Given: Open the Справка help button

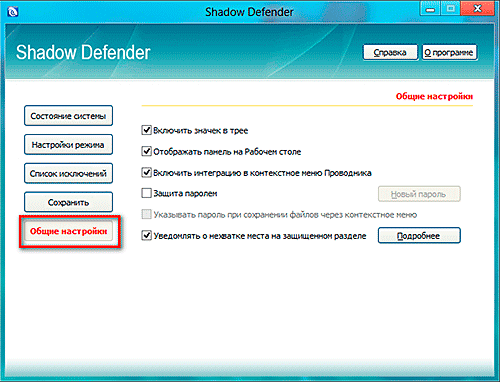Looking at the screenshot, I should (390, 52).
